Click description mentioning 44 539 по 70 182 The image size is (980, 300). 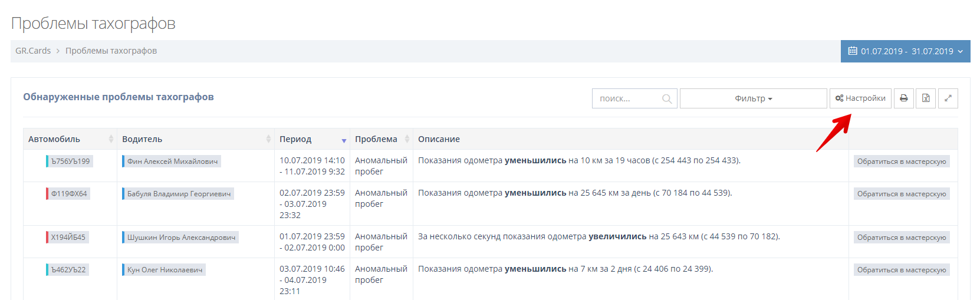pos(599,236)
